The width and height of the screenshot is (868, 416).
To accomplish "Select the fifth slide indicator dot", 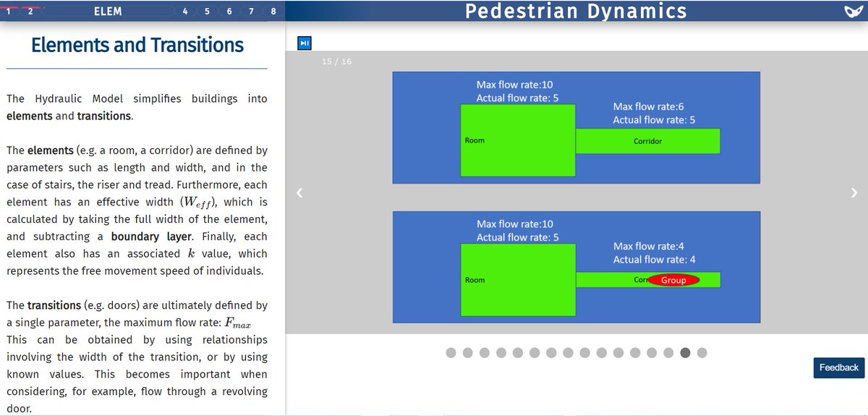I will [518, 353].
